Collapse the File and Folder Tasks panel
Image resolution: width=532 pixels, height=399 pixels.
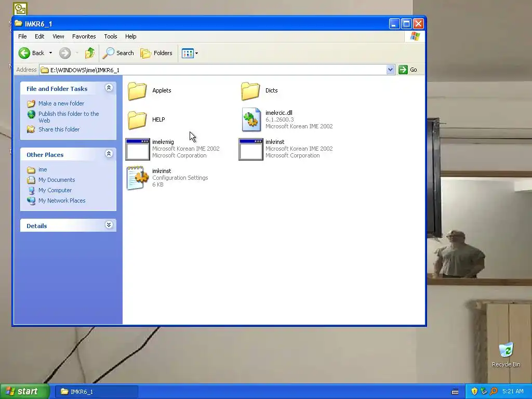pos(109,88)
